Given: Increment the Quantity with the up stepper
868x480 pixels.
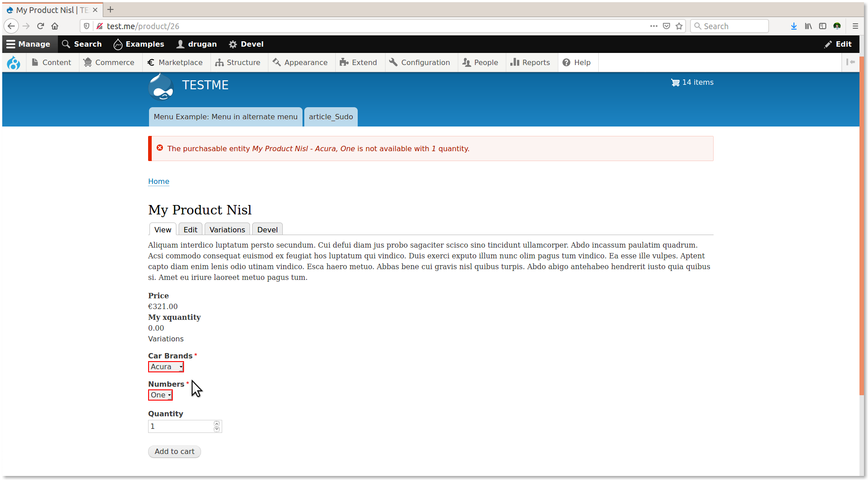Looking at the screenshot, I should point(217,423).
